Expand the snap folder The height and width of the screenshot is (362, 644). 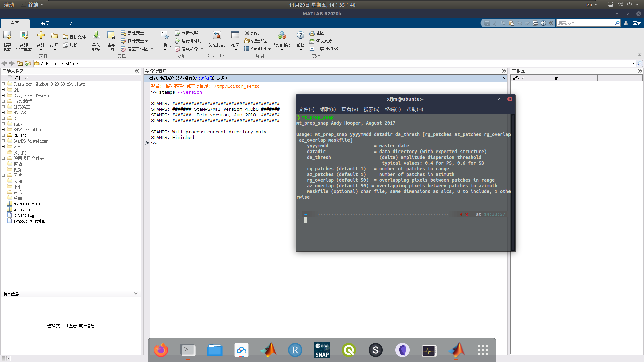pyautogui.click(x=3, y=124)
